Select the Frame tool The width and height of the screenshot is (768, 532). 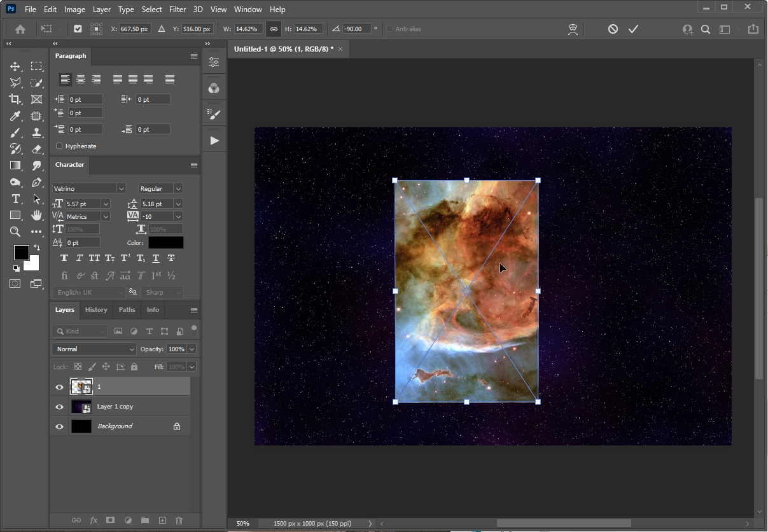[x=36, y=99]
